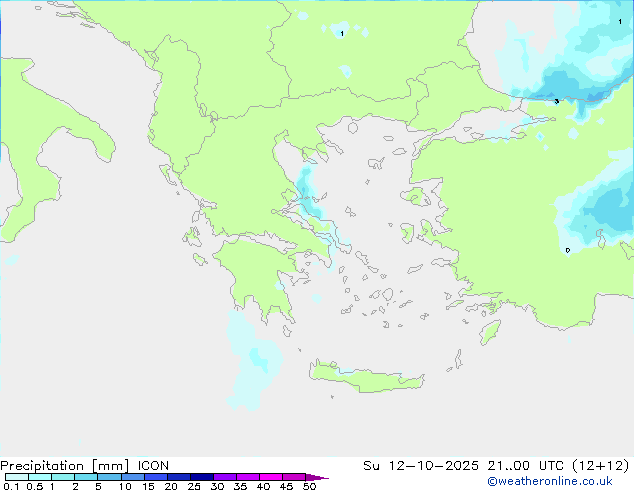Click the 2–5 mm legend color swatch
The image size is (634, 490).
tap(86, 477)
